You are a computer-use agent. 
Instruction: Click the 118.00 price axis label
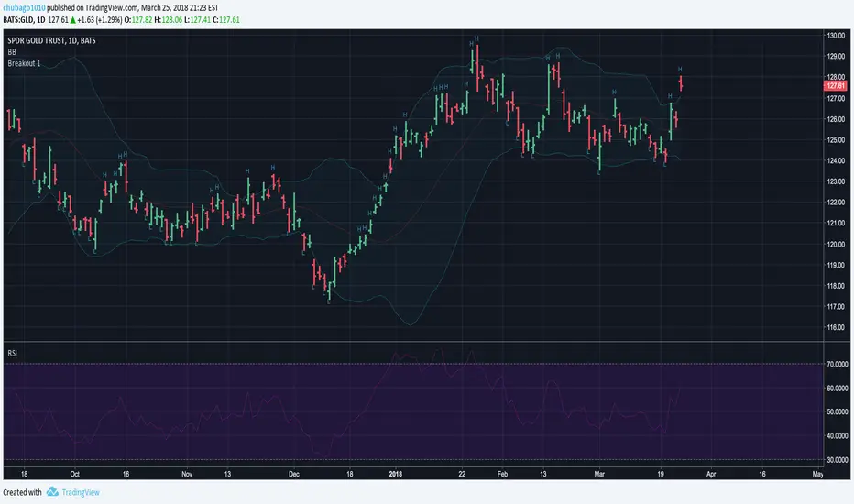click(x=836, y=286)
